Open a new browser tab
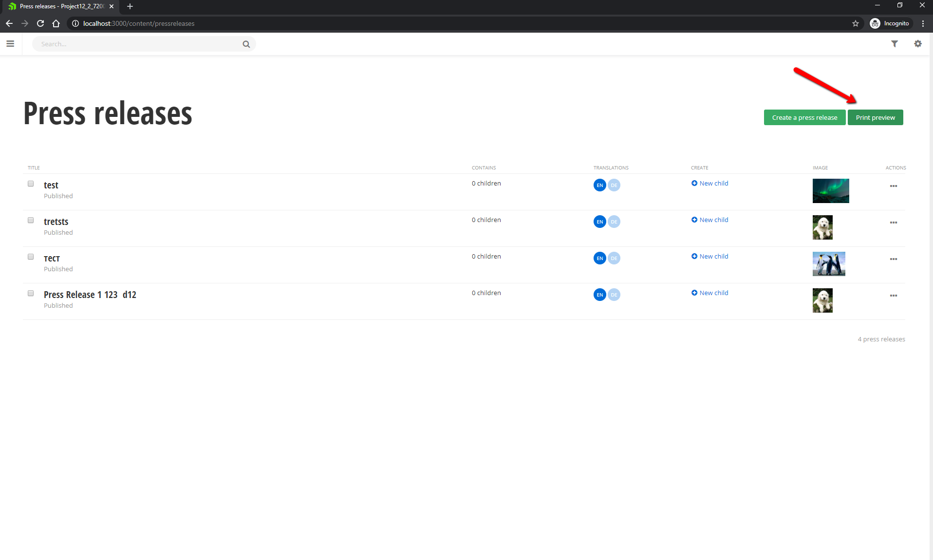933x560 pixels. pos(130,6)
